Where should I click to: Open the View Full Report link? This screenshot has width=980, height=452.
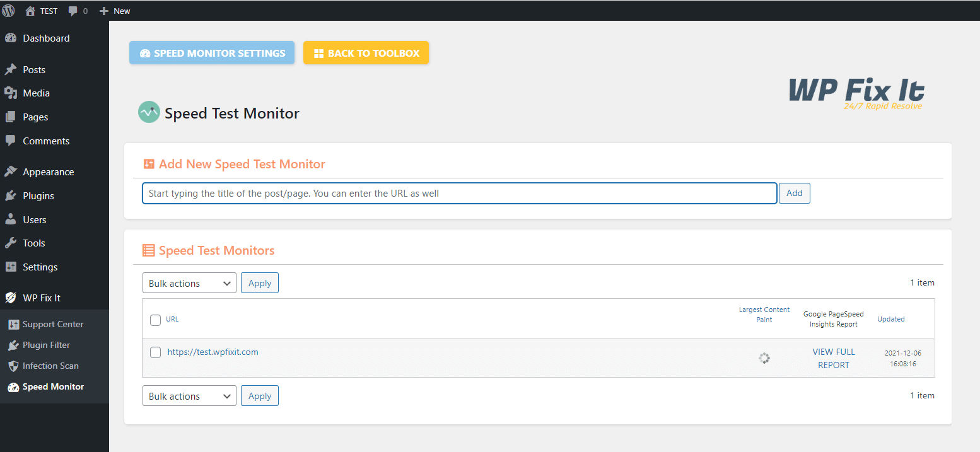click(x=834, y=358)
